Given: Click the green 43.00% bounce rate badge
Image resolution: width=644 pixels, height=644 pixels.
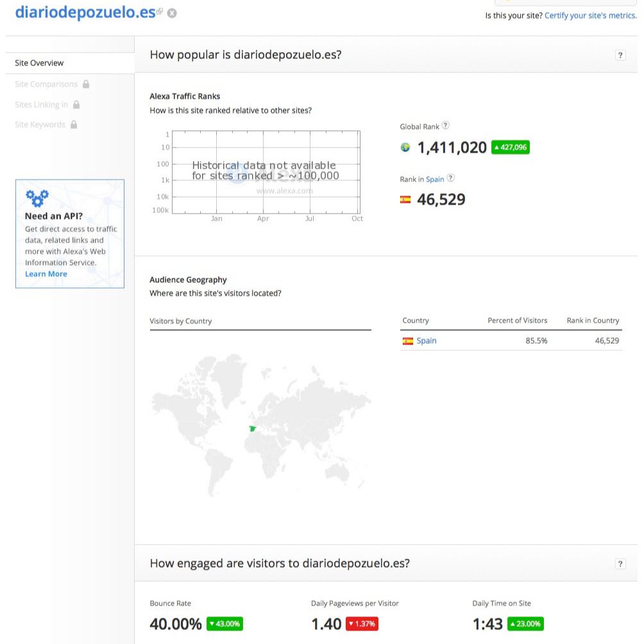Looking at the screenshot, I should tap(225, 623).
